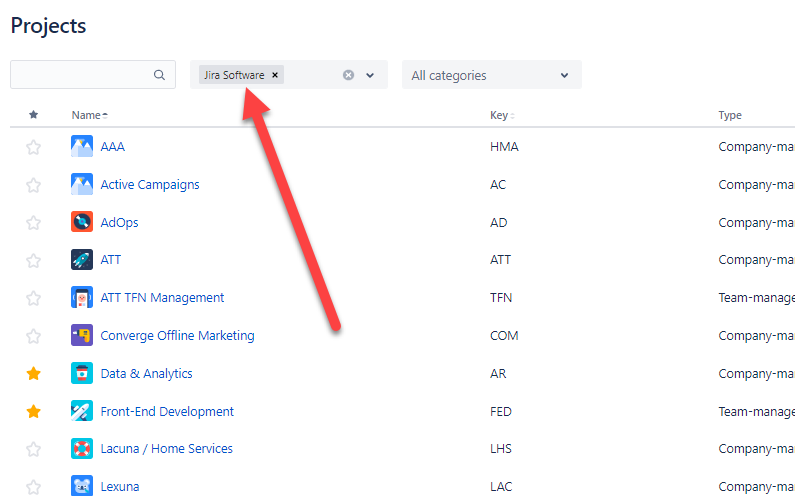
Task: Sort projects by Key column
Action: 502,115
